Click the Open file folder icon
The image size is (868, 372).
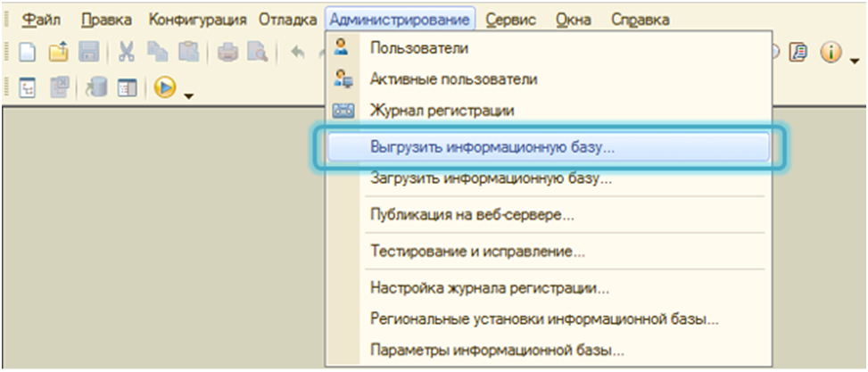tap(59, 53)
